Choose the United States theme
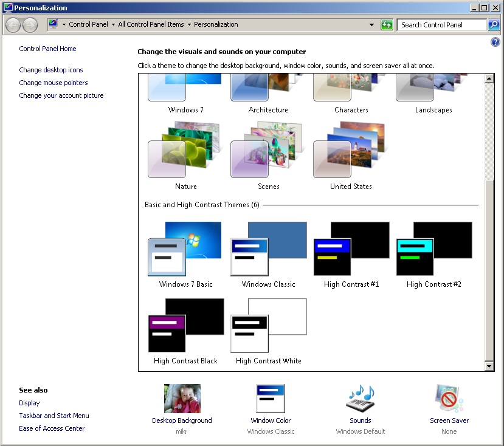 pyautogui.click(x=351, y=156)
